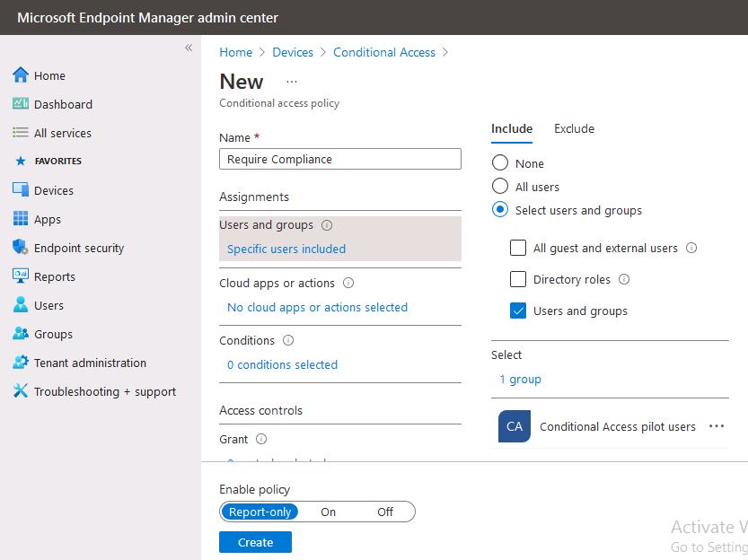
Task: Click the policy Name input field
Action: point(340,159)
